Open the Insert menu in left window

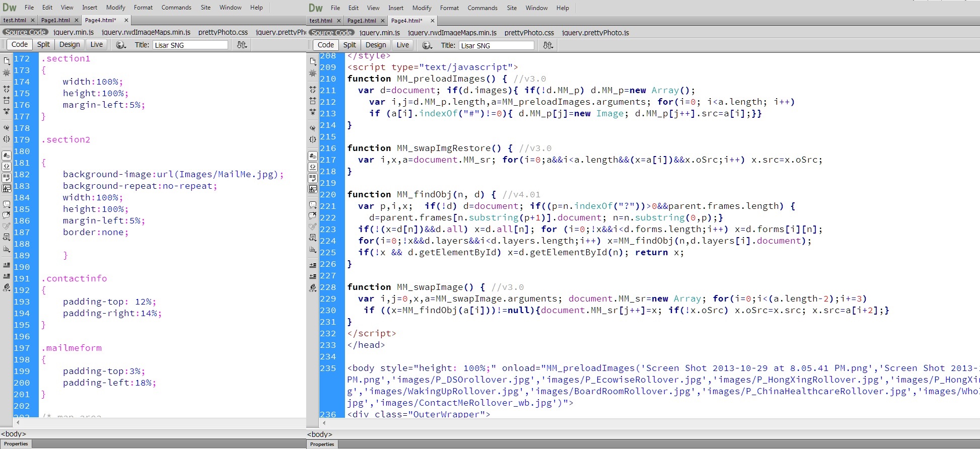[x=90, y=8]
